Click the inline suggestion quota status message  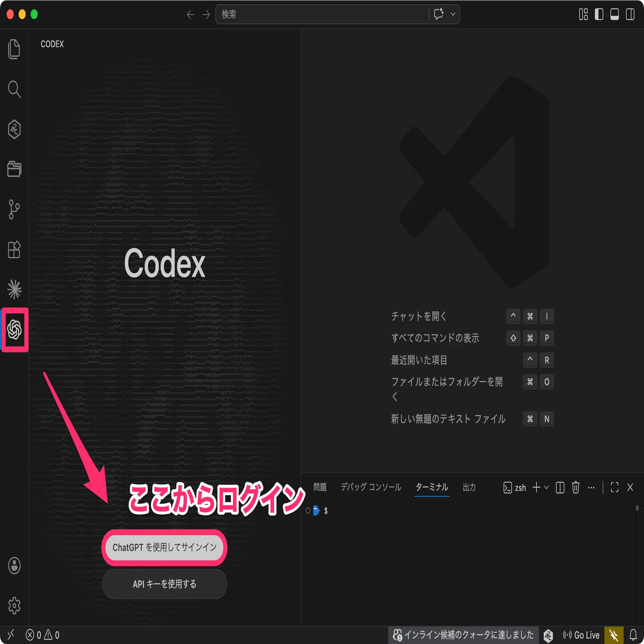pyautogui.click(x=463, y=635)
